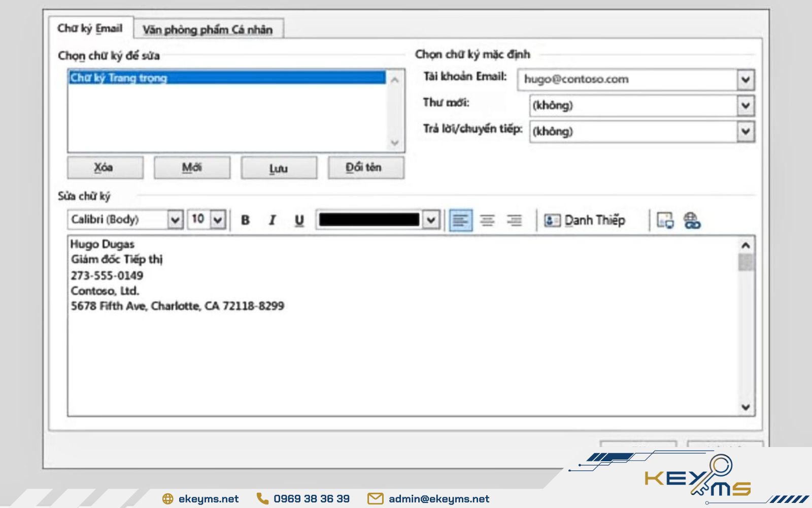
Task: Open font size 10 dropdown
Action: pyautogui.click(x=218, y=220)
